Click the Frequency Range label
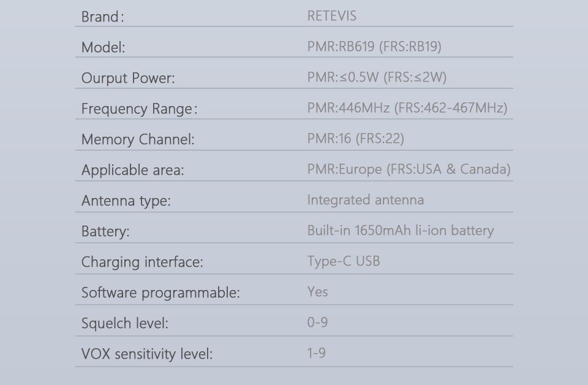The height and width of the screenshot is (385, 588). click(x=139, y=109)
